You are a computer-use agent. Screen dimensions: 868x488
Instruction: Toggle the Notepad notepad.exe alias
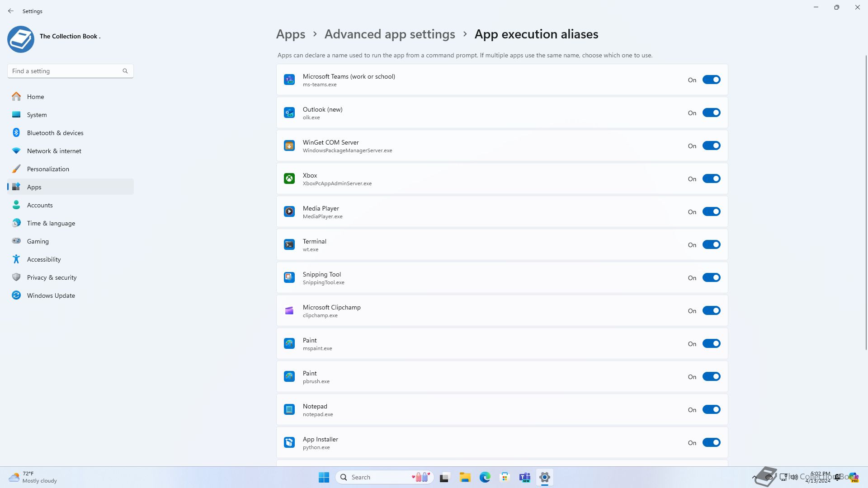pyautogui.click(x=711, y=409)
